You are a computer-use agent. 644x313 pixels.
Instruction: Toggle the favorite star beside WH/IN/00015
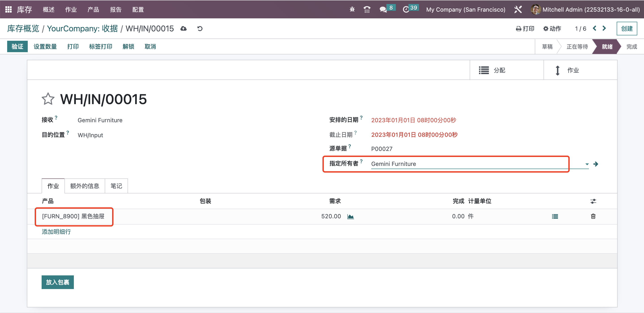pos(48,99)
